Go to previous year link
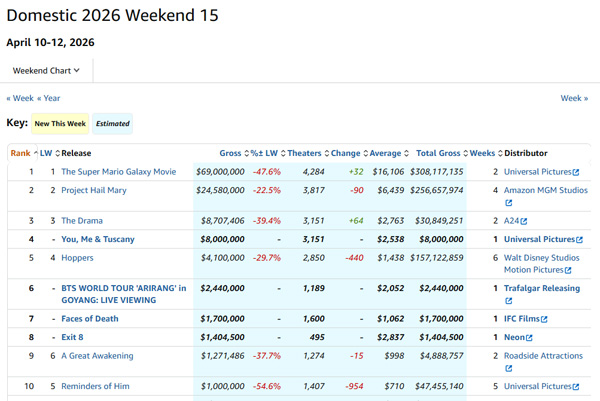The width and height of the screenshot is (600, 401). [x=49, y=98]
